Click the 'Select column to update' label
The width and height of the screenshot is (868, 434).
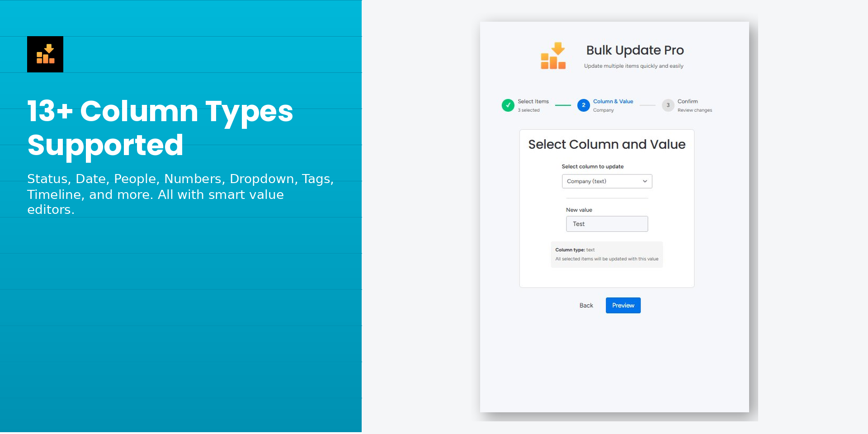coord(592,167)
